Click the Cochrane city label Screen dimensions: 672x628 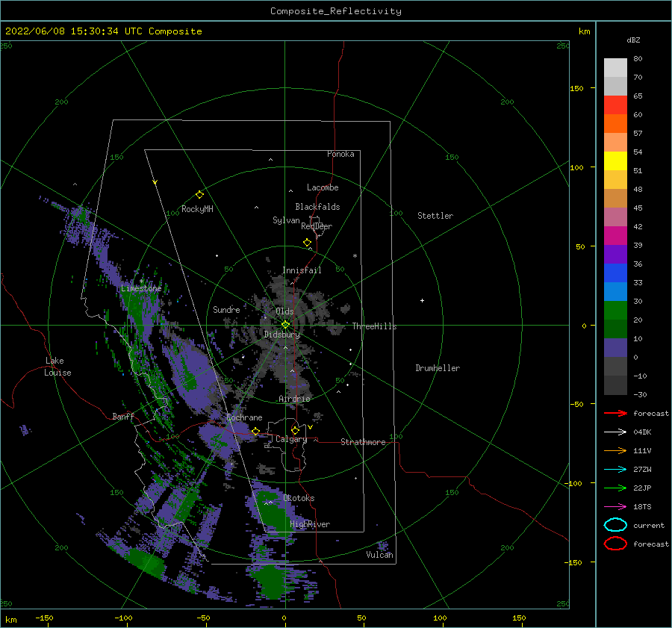click(244, 417)
